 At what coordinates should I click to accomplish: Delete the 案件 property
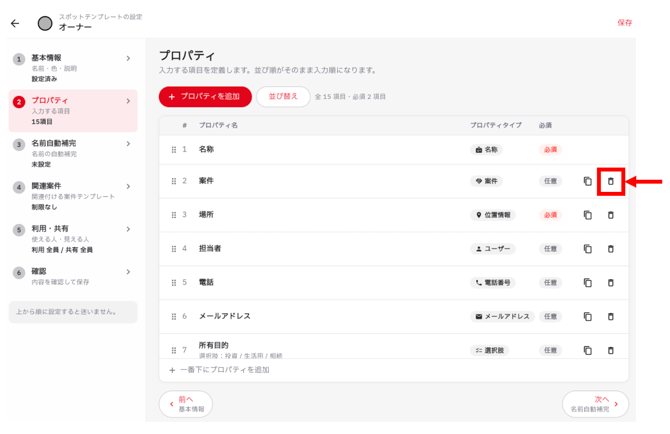pyautogui.click(x=611, y=181)
